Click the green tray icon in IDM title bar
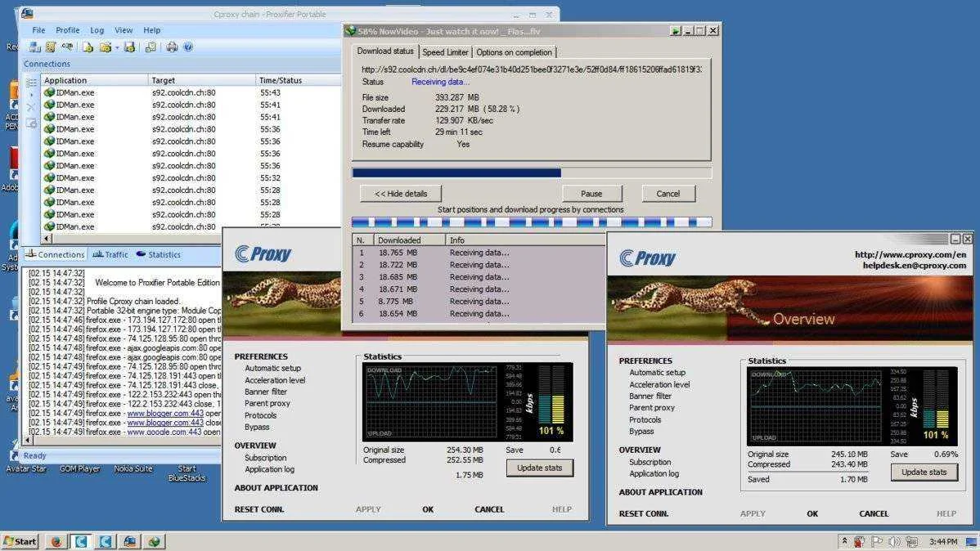 tap(675, 30)
